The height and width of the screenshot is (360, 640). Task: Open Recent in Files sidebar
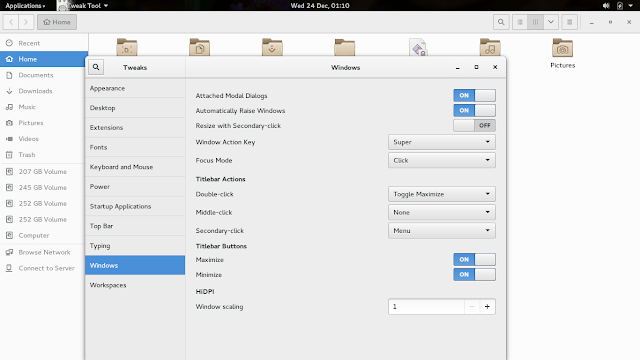[x=44, y=43]
